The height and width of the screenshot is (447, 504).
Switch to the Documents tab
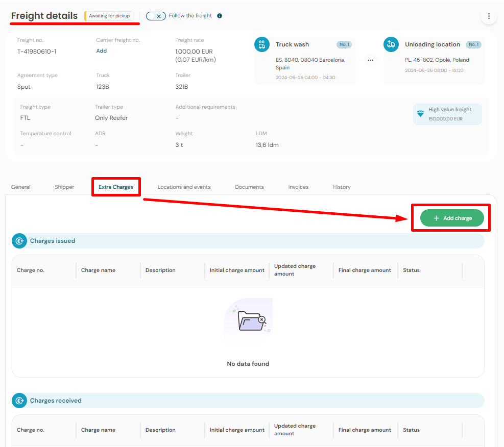coord(249,187)
